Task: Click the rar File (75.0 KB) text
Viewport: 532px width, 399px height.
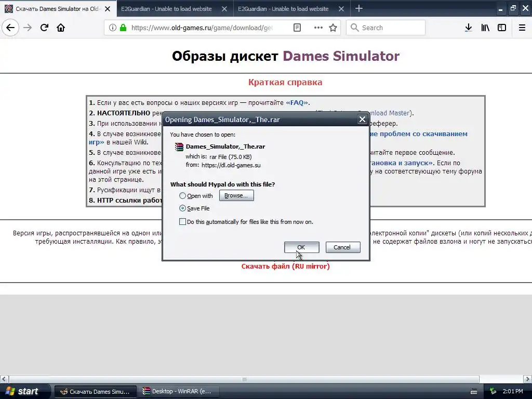Action: tap(230, 157)
